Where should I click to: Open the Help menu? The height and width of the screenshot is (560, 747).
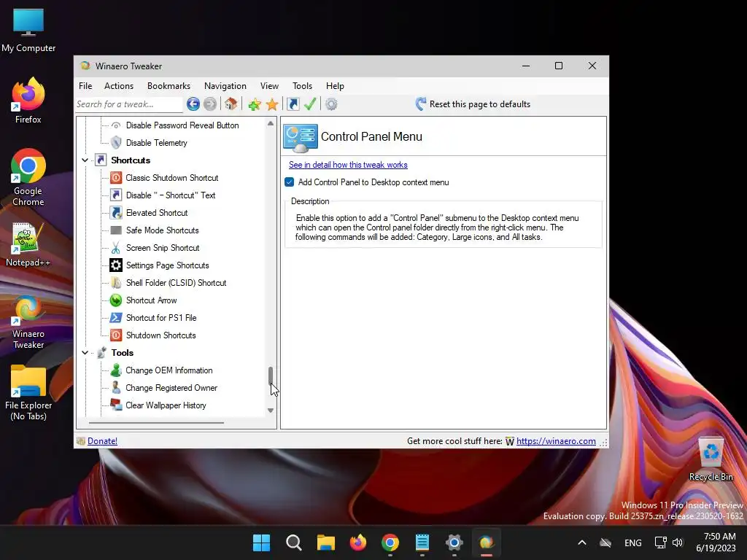point(335,86)
